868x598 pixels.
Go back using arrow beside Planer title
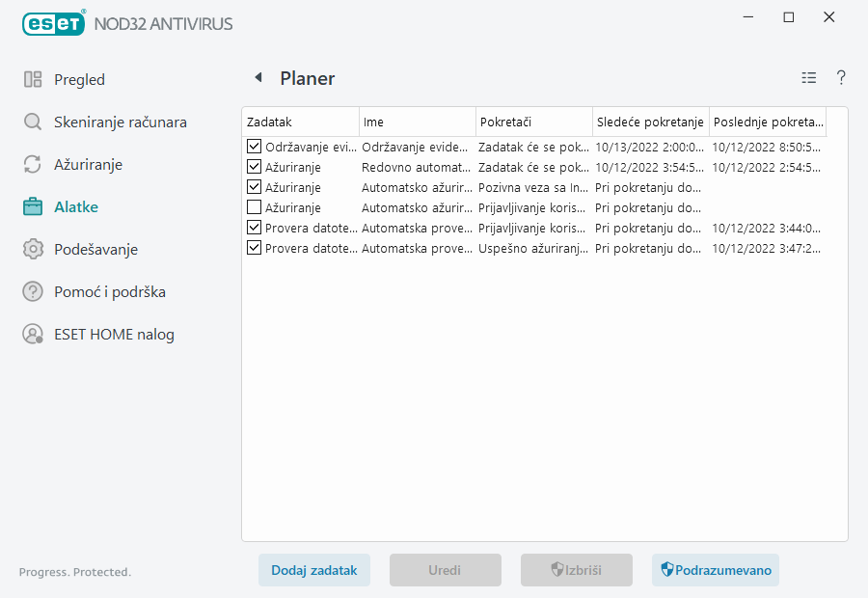pyautogui.click(x=256, y=76)
